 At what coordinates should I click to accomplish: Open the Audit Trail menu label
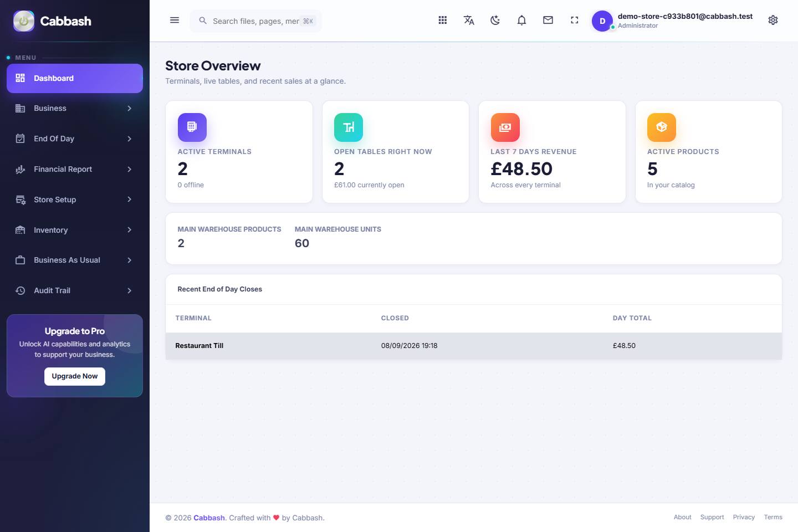coord(52,290)
